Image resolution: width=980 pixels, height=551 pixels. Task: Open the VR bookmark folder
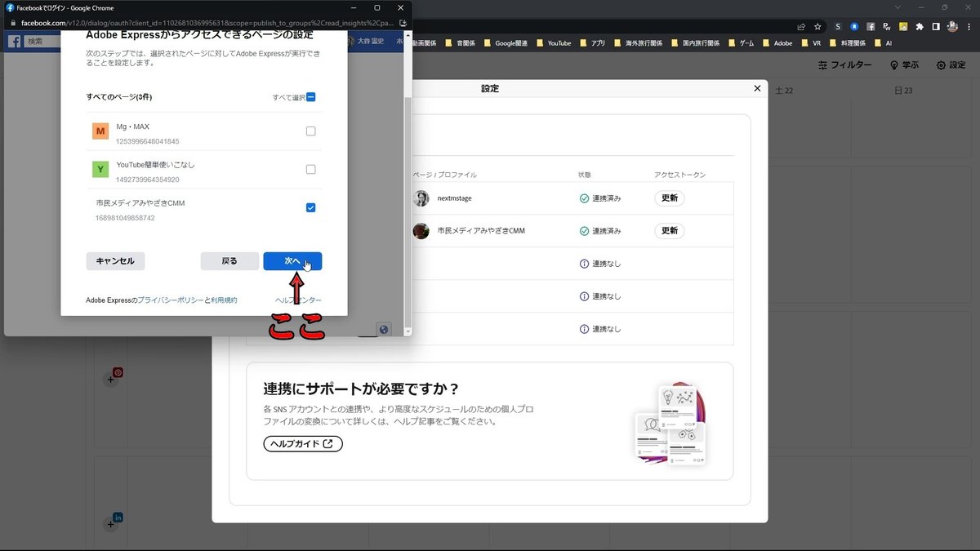tap(811, 43)
